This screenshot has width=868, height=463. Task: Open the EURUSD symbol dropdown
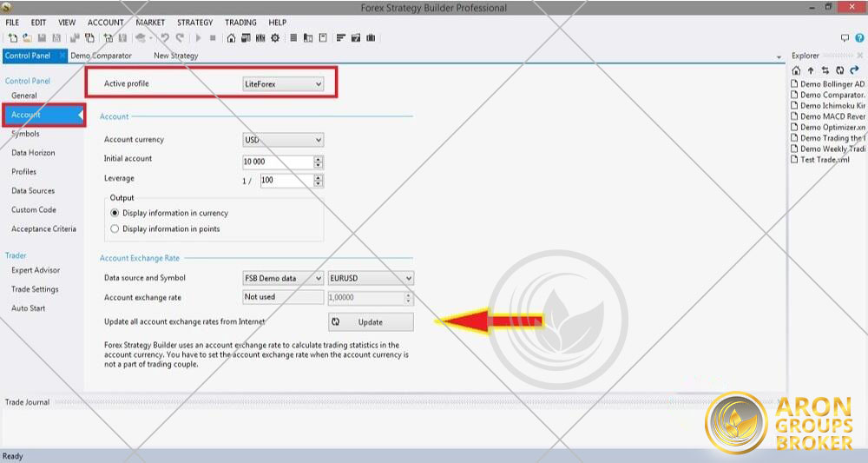point(371,278)
